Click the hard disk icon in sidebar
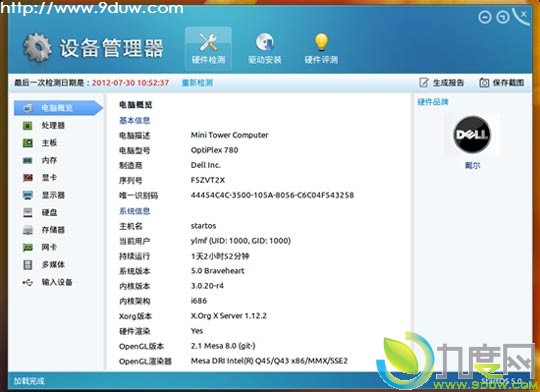This screenshot has width=540, height=392. (28, 212)
